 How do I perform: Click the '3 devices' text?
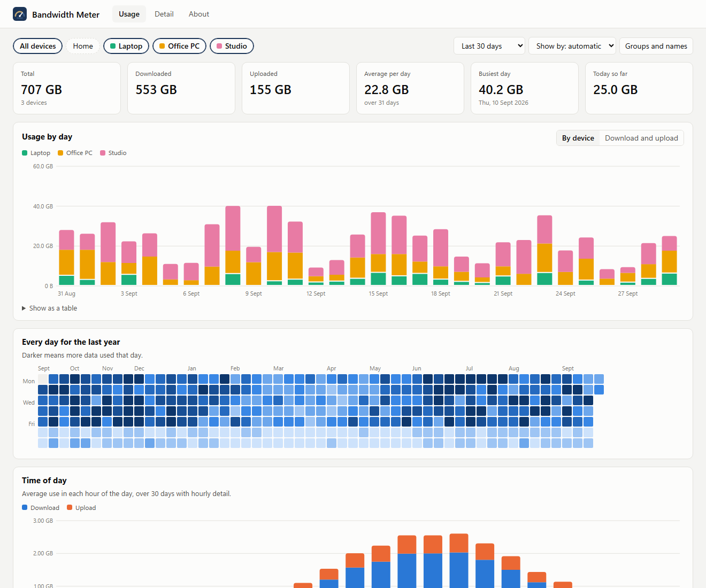34,103
